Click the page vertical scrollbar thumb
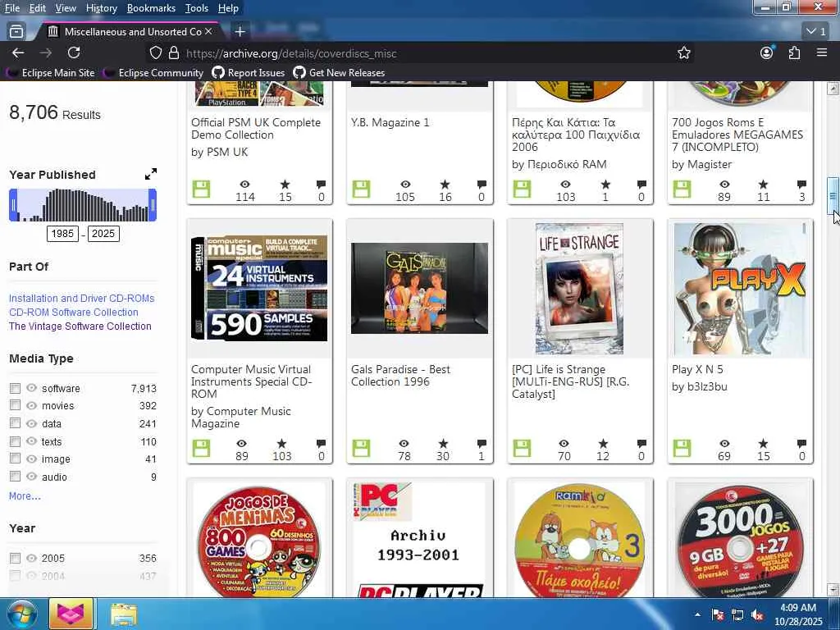The width and height of the screenshot is (840, 630). coord(833,196)
